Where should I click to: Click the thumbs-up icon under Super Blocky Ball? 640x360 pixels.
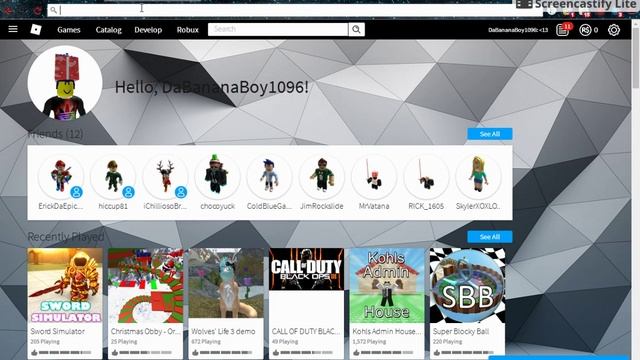point(436,352)
